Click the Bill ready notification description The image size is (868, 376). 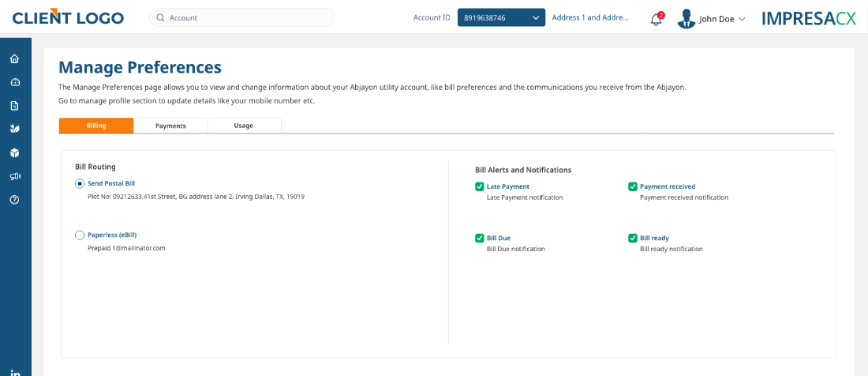click(x=672, y=249)
